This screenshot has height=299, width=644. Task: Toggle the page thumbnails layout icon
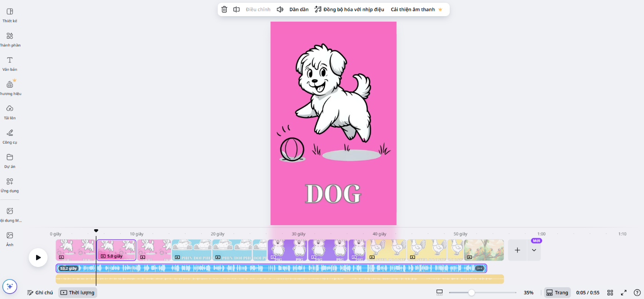coord(439,293)
